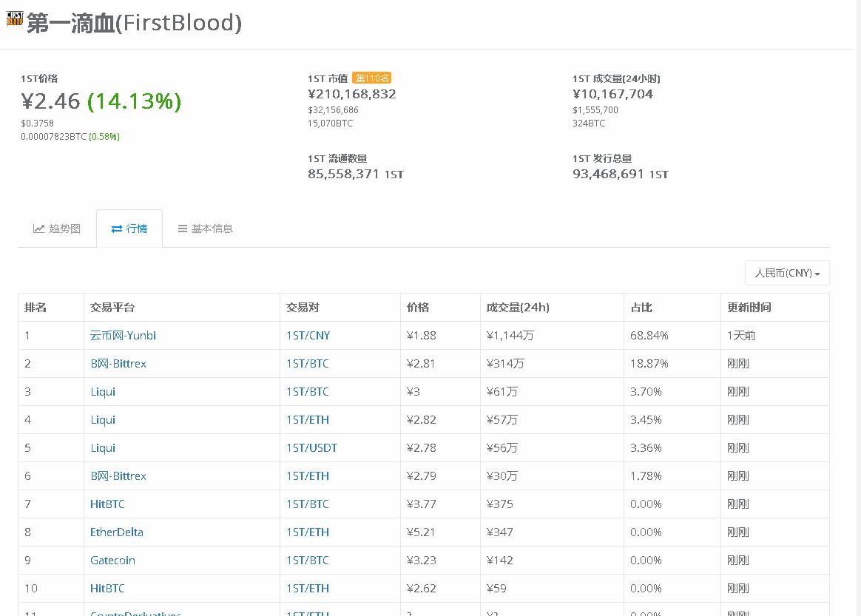Screen dimensions: 861x616
Task: Click the 价格 column header
Action: point(418,307)
